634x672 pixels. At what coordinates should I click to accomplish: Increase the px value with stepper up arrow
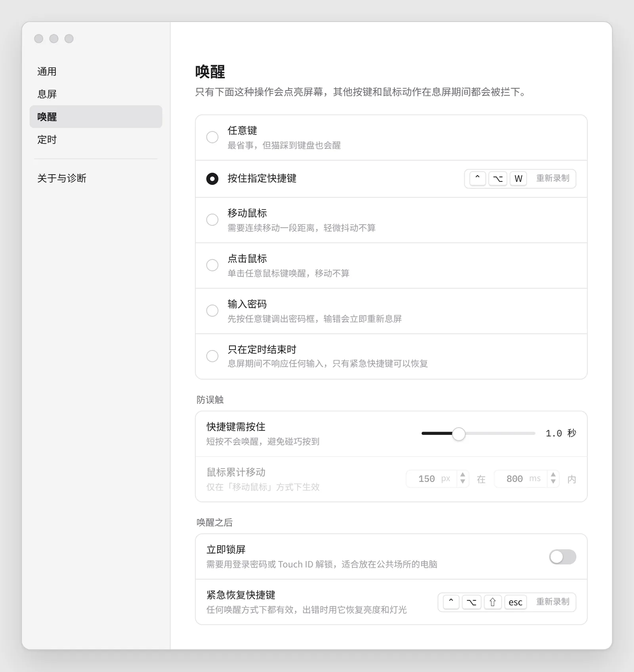click(462, 475)
